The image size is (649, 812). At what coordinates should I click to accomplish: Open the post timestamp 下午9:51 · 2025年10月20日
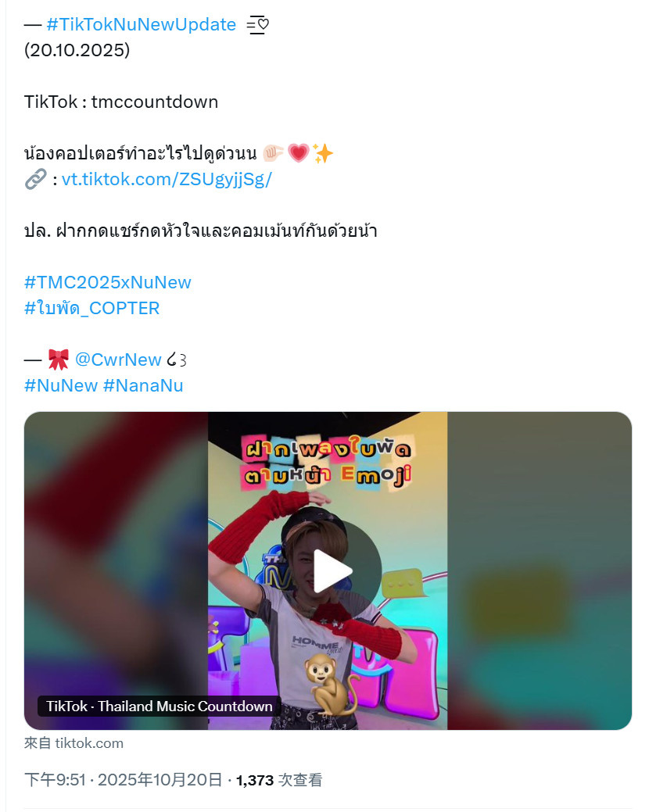(124, 779)
